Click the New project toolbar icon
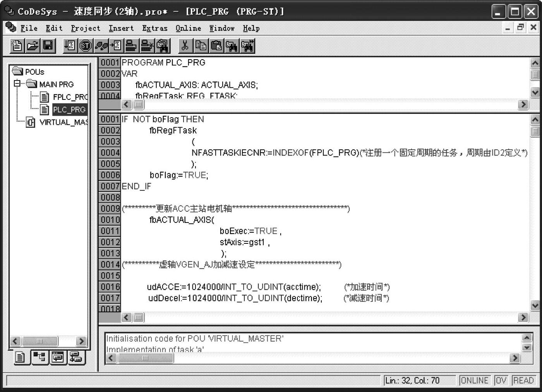Viewport: 542px width, 392px height. coord(17,46)
